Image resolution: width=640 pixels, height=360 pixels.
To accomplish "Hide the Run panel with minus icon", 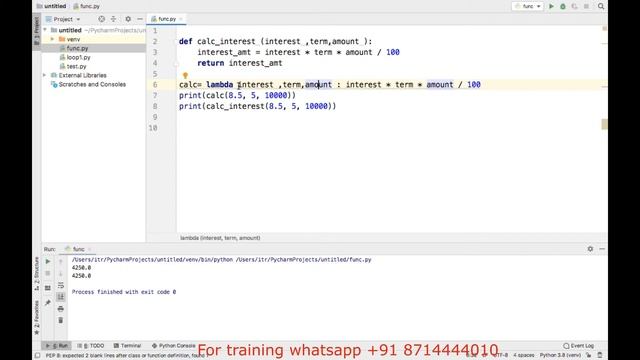I will pos(602,249).
